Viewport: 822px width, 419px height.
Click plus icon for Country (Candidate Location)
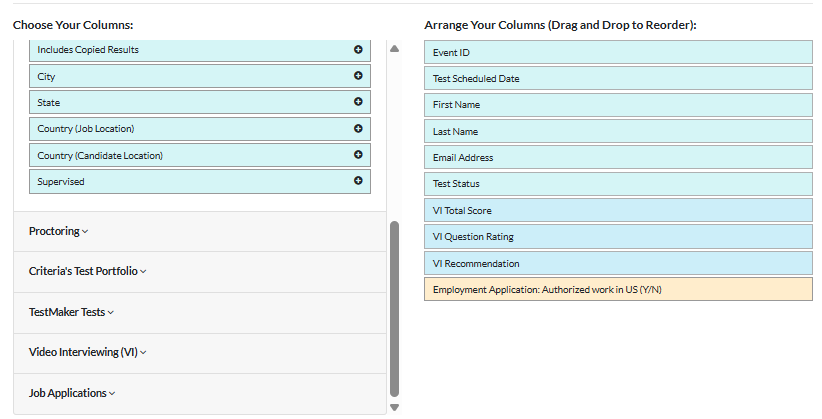coord(358,154)
